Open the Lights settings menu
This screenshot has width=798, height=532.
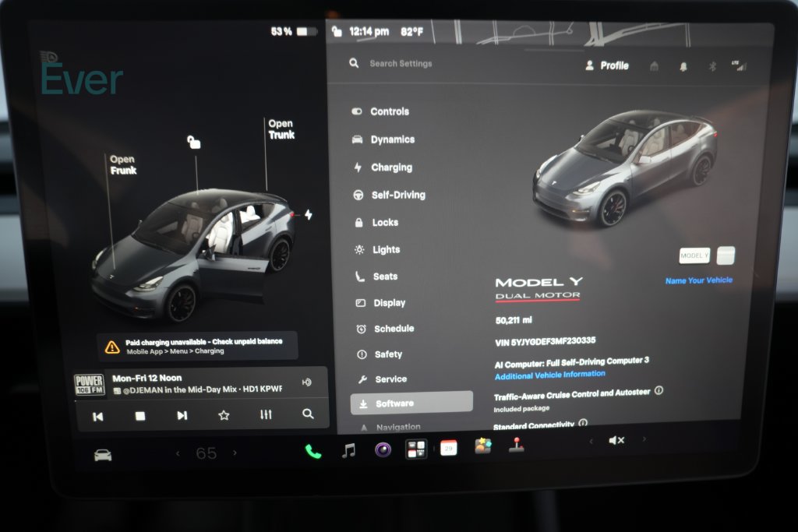pyautogui.click(x=377, y=250)
